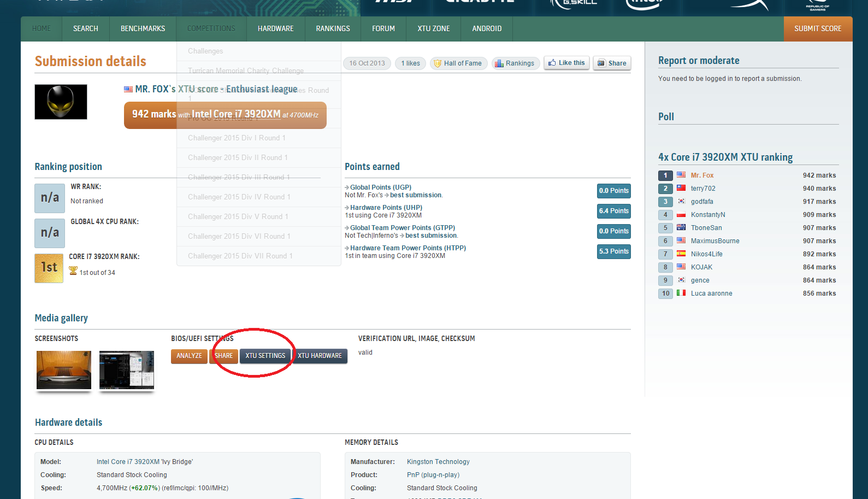Open KOJAK ranking entry
Image resolution: width=868 pixels, height=499 pixels.
701,267
